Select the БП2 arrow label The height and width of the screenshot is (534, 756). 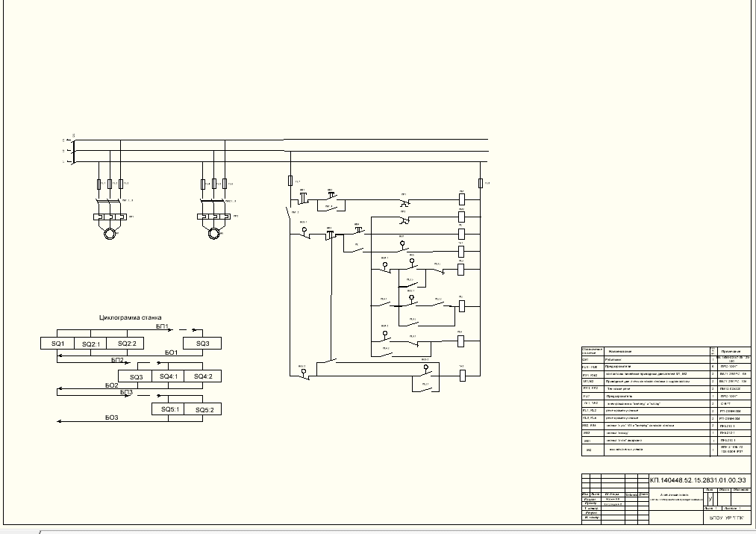pos(118,360)
